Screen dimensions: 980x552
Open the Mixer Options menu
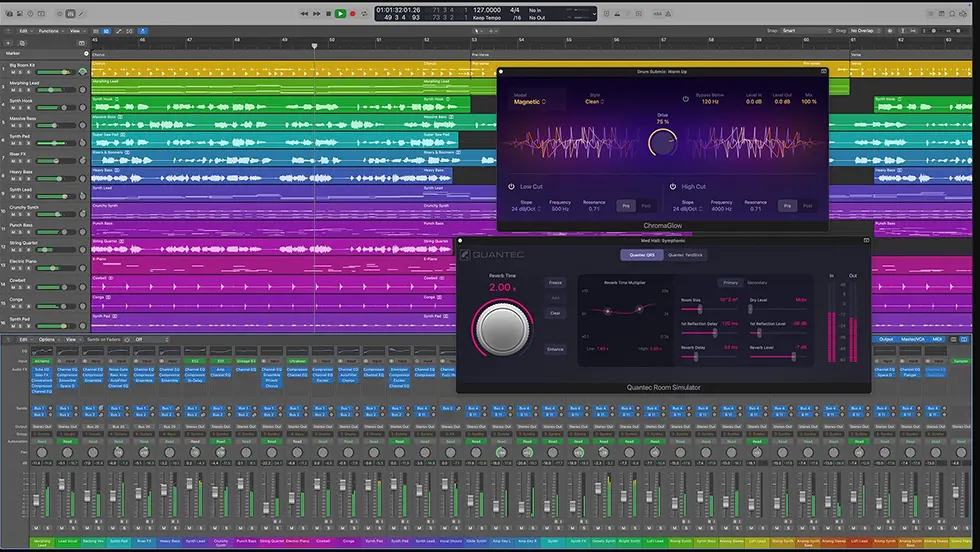pos(49,339)
